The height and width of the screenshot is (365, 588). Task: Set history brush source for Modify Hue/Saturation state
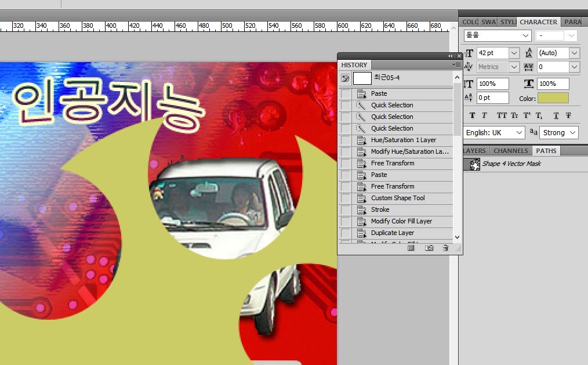[346, 151]
